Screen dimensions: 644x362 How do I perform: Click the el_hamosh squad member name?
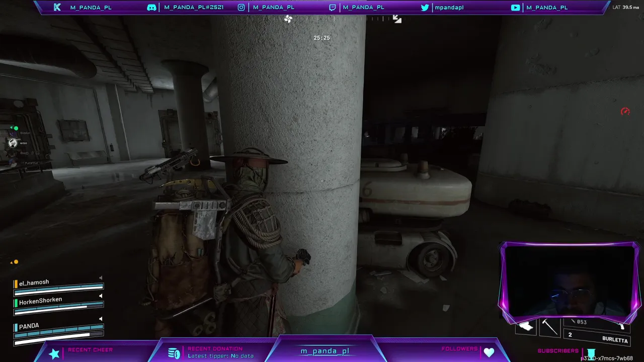click(x=34, y=283)
